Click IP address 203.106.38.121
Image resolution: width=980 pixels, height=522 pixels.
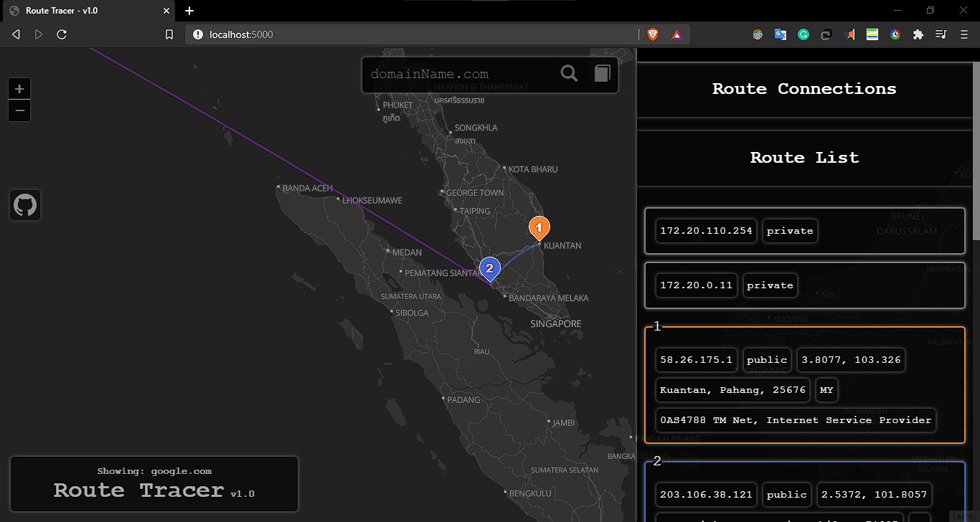click(706, 494)
